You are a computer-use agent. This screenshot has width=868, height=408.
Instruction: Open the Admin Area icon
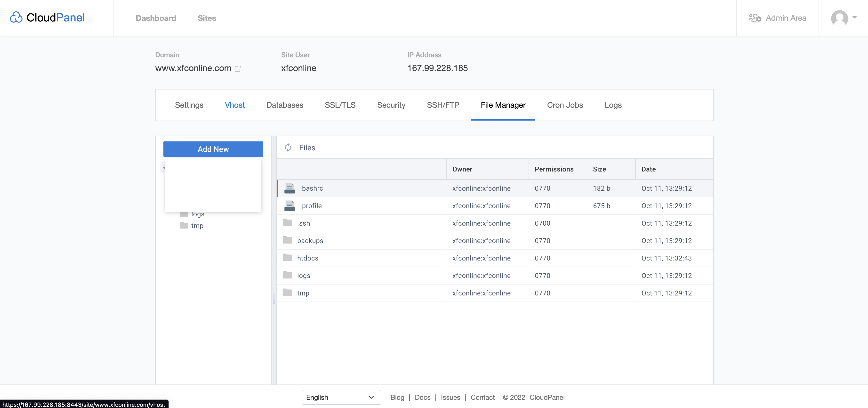tap(755, 18)
